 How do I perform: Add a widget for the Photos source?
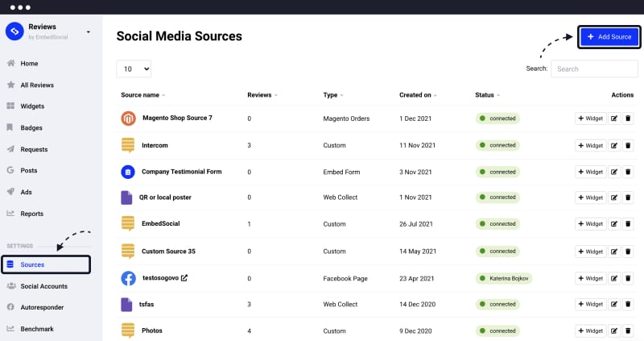pyautogui.click(x=591, y=331)
